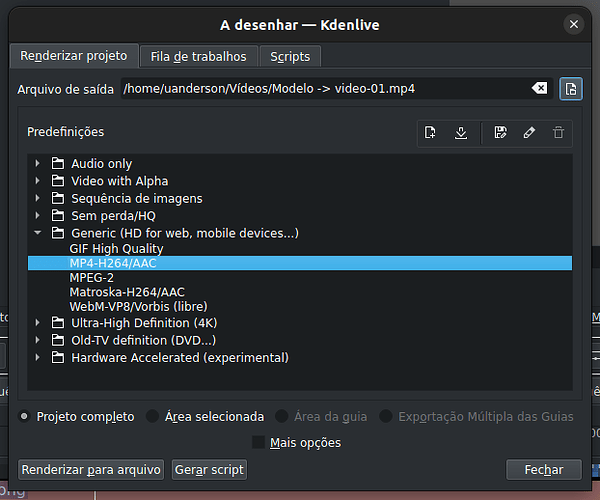The image size is (600, 500).
Task: Click the Hardware Accelerated (experimental) label
Action: 180,358
